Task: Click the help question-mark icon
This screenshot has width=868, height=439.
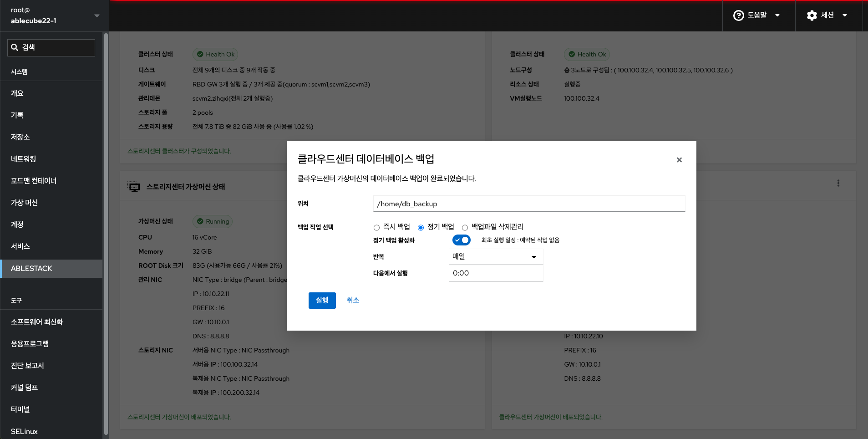Action: pos(738,15)
